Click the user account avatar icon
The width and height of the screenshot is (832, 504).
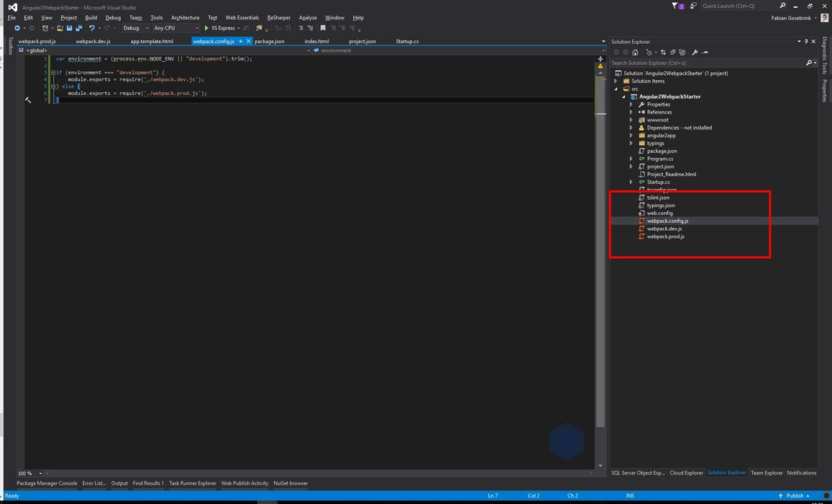coord(825,18)
